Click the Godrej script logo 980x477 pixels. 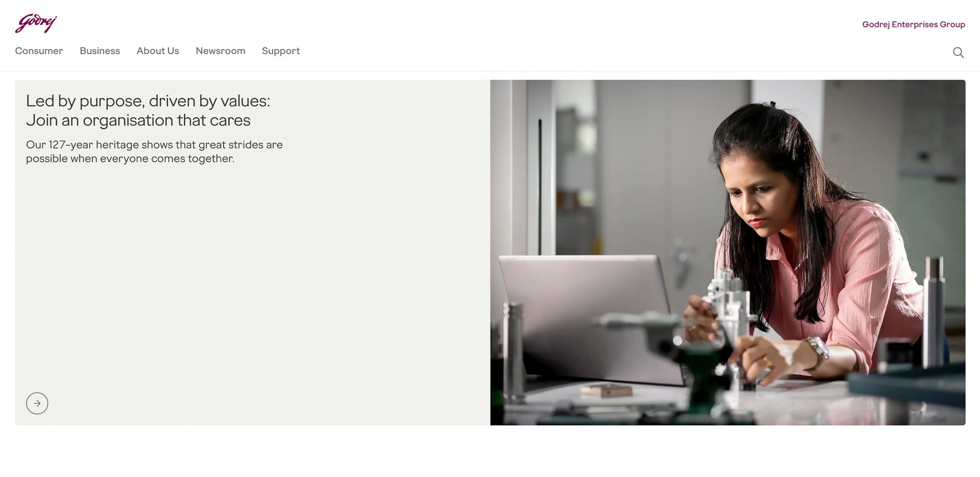point(36,23)
